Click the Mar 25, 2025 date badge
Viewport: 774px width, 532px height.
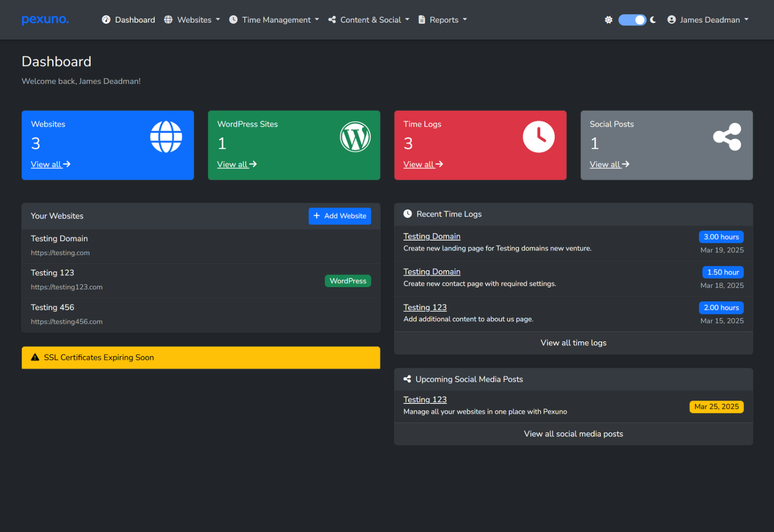[x=716, y=407]
